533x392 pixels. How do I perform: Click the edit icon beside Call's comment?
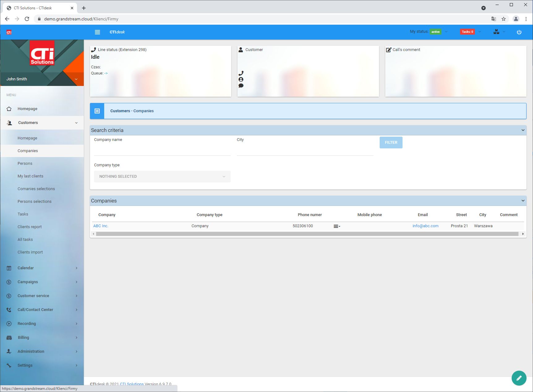tap(389, 50)
